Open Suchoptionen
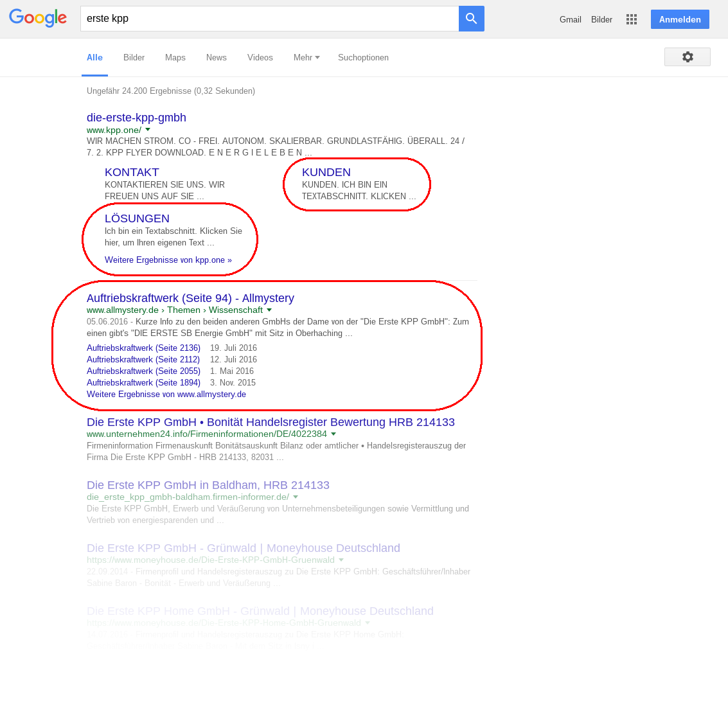 (363, 58)
